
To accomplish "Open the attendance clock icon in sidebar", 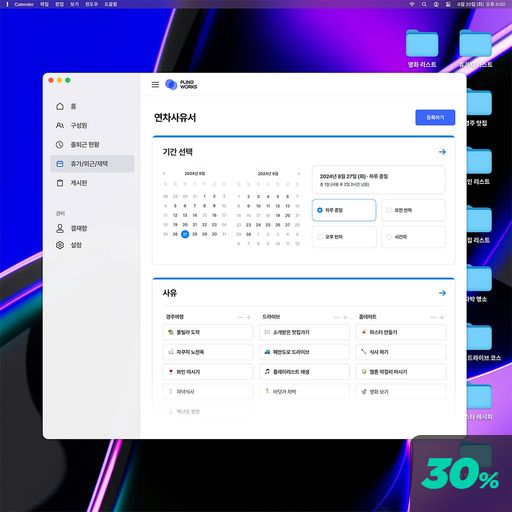I will [x=60, y=145].
